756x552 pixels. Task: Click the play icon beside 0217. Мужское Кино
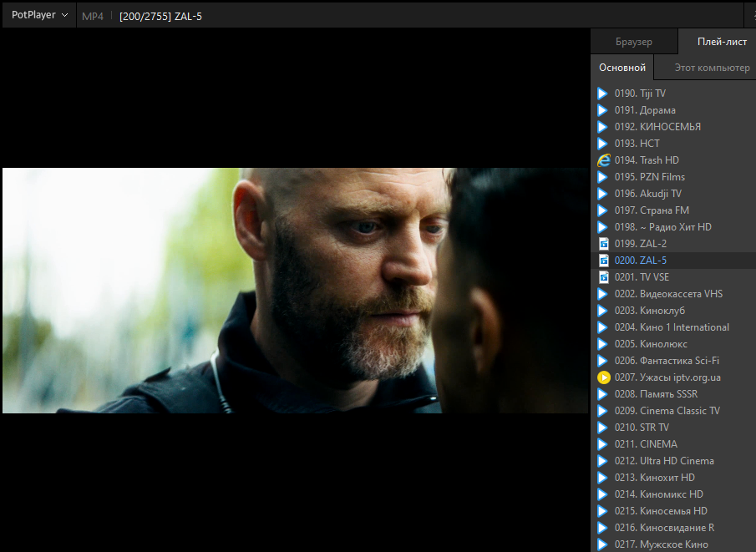(x=602, y=544)
